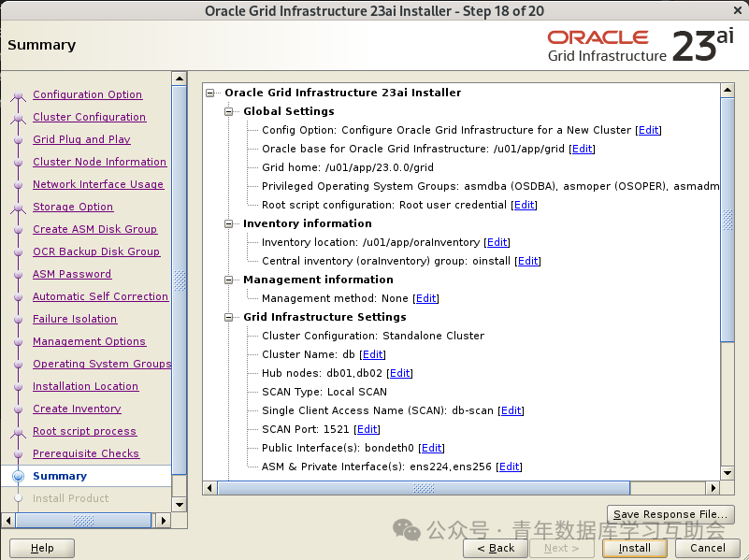Go back with the Back button
The width and height of the screenshot is (749, 560).
pyautogui.click(x=496, y=548)
